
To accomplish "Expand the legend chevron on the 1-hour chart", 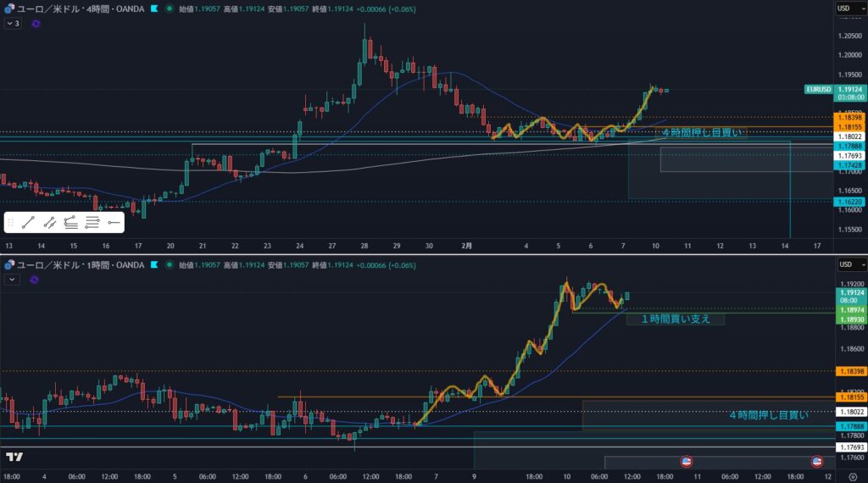I will click(x=11, y=278).
